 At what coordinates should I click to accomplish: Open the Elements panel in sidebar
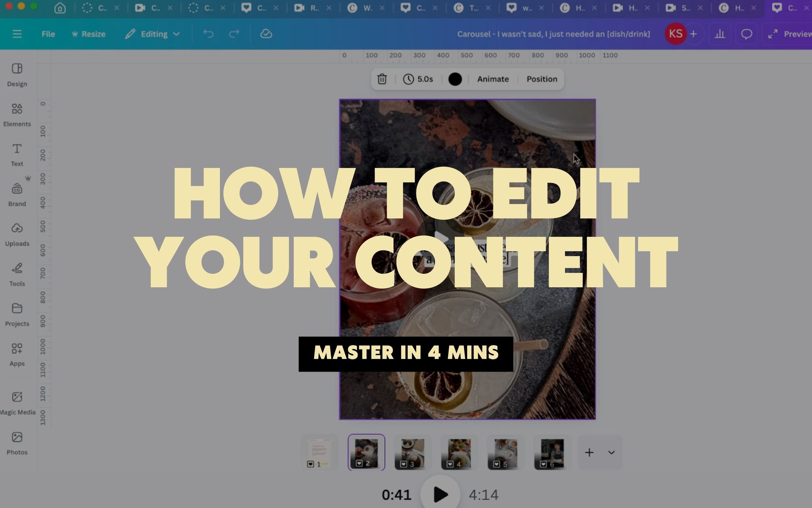point(17,115)
